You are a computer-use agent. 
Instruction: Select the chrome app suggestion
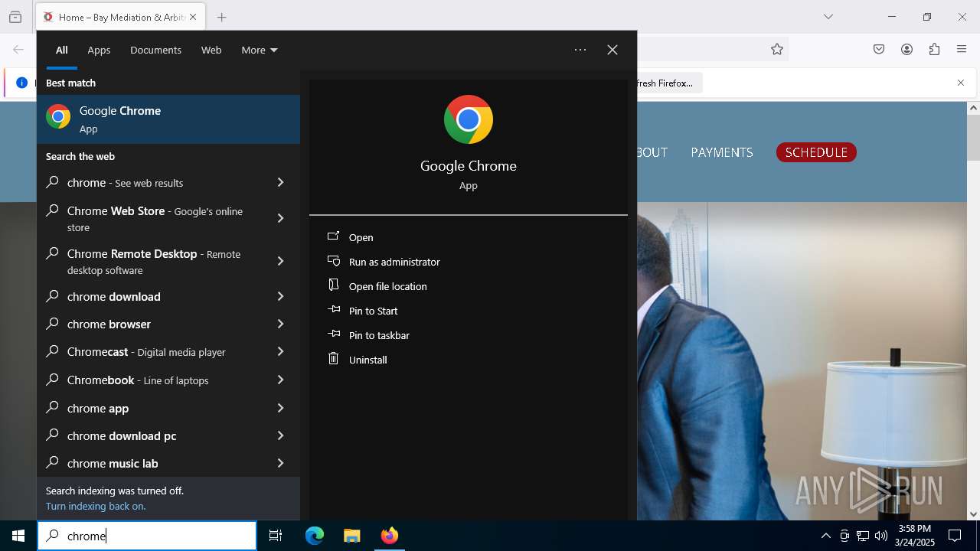tap(168, 408)
